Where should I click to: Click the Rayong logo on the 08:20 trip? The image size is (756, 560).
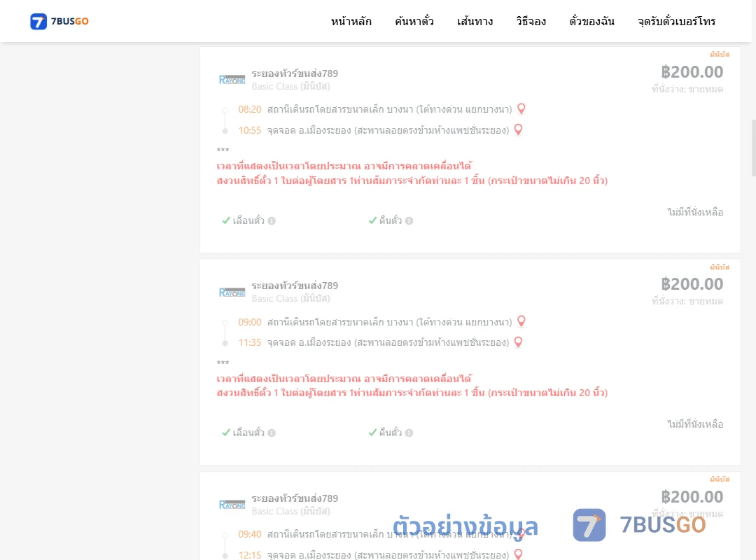(232, 80)
